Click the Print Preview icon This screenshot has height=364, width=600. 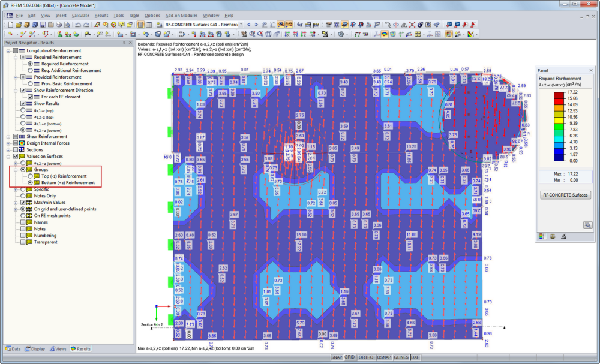click(x=67, y=25)
